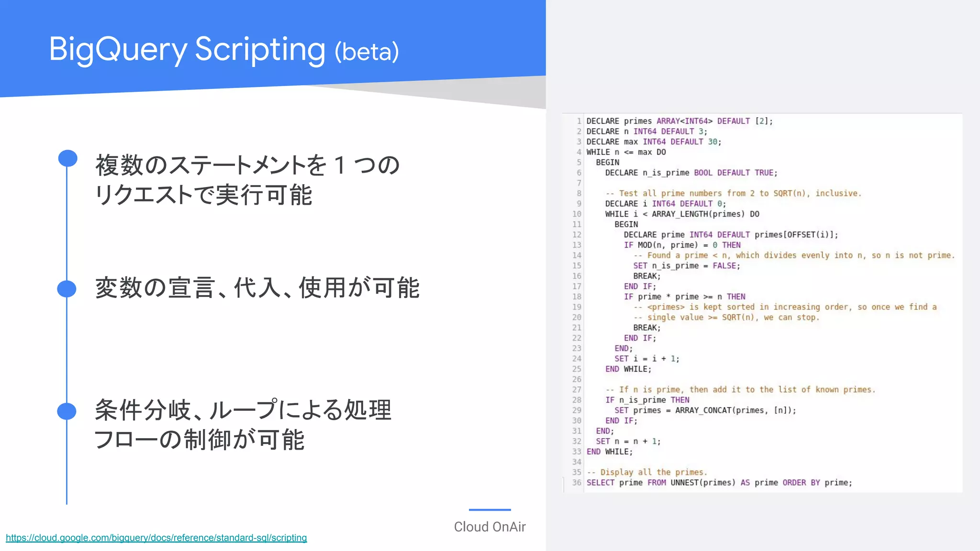Click code line 'IF prime * prime >= n THEN'
Viewport: 980px width, 551px height.
click(x=684, y=297)
